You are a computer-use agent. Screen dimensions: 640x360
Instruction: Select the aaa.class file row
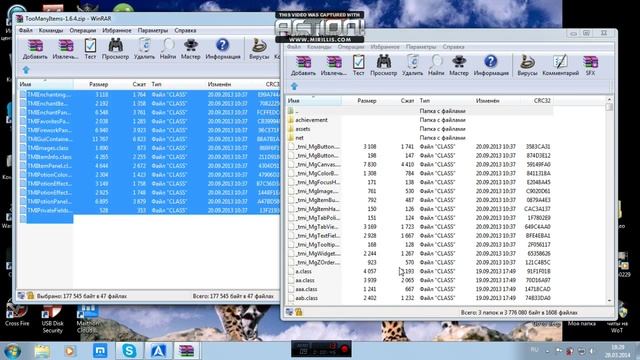(x=420, y=289)
